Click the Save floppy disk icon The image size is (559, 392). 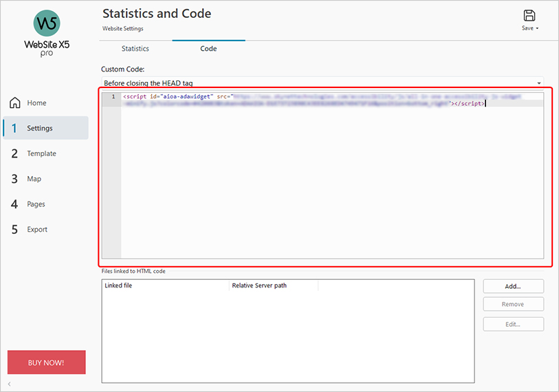pos(529,16)
